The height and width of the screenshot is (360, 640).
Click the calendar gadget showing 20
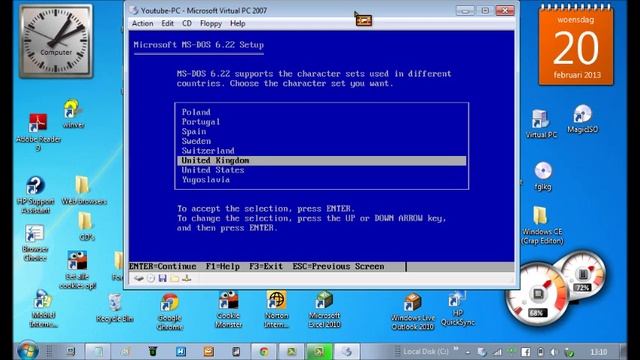click(576, 45)
